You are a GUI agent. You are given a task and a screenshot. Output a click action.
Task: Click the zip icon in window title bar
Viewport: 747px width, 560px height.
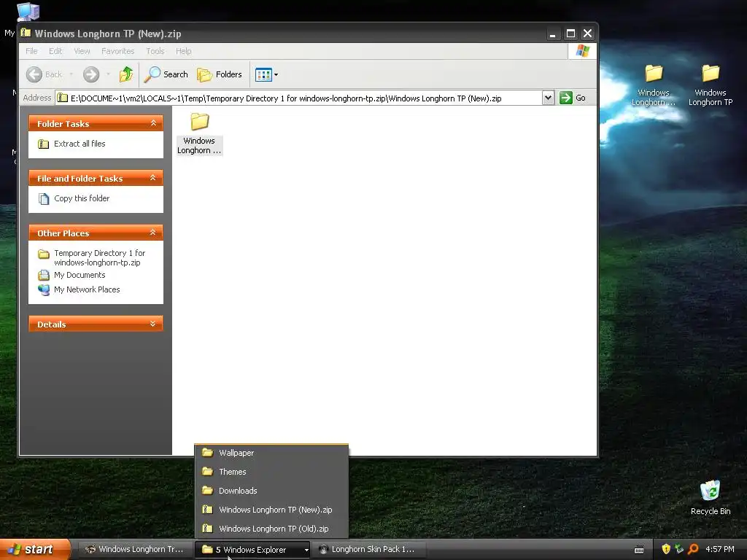click(26, 33)
